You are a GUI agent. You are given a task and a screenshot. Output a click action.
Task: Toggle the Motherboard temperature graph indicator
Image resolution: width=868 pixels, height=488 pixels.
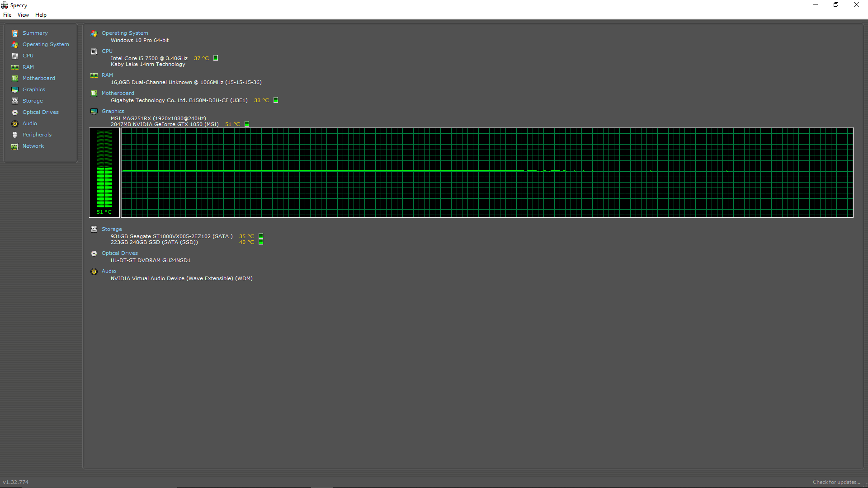tap(276, 100)
